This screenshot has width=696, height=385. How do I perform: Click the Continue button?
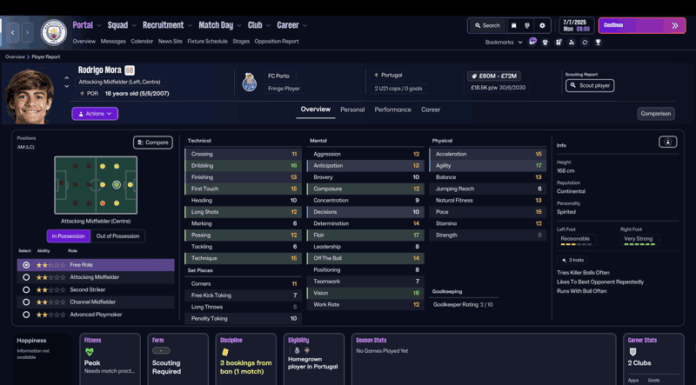point(642,26)
